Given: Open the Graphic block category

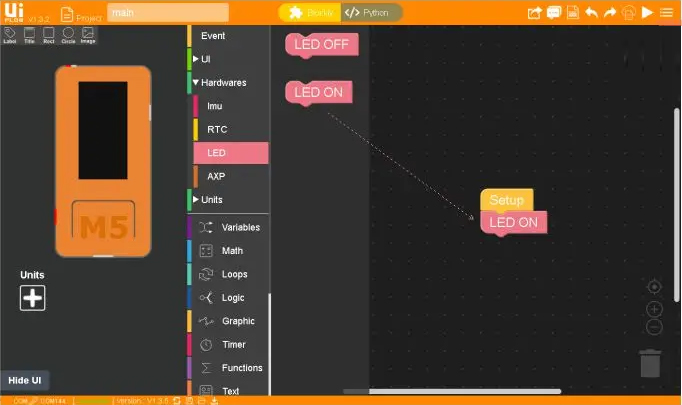Looking at the screenshot, I should [228, 321].
